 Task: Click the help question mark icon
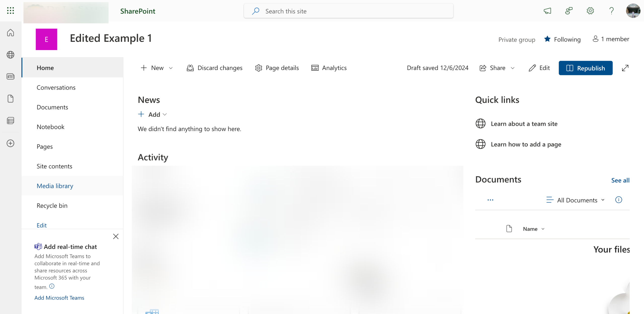(x=611, y=11)
